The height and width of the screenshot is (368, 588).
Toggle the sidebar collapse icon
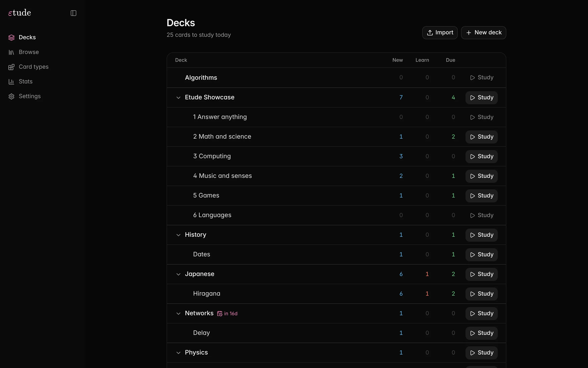(73, 13)
